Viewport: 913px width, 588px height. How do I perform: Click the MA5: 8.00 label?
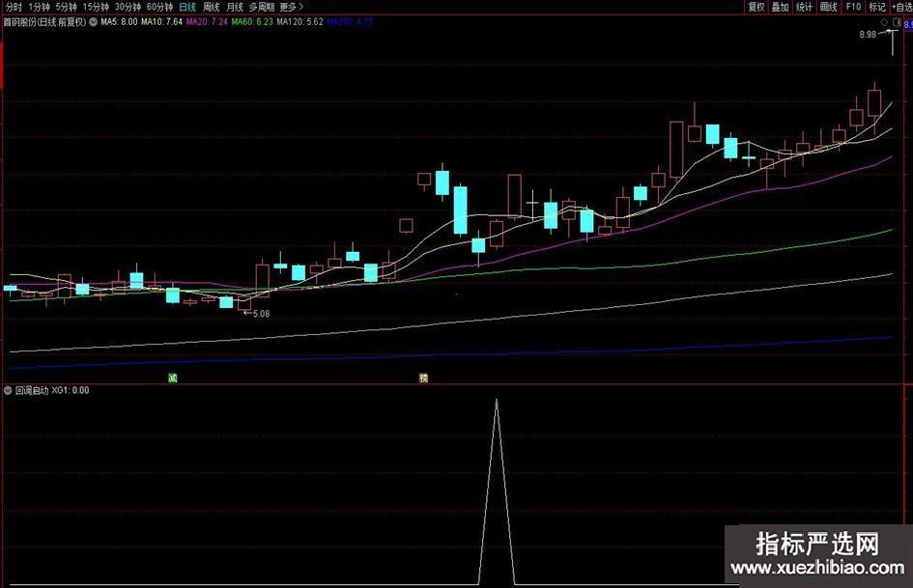click(x=119, y=22)
